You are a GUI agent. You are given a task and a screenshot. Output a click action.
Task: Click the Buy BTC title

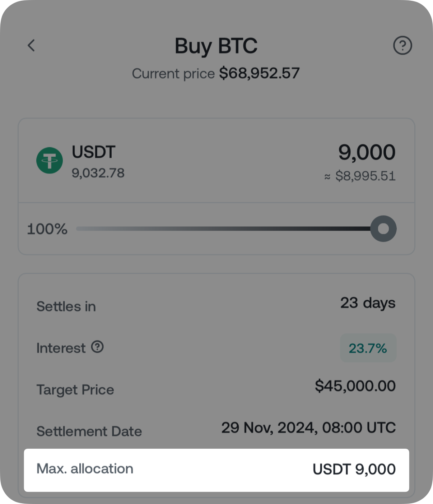[x=216, y=46]
